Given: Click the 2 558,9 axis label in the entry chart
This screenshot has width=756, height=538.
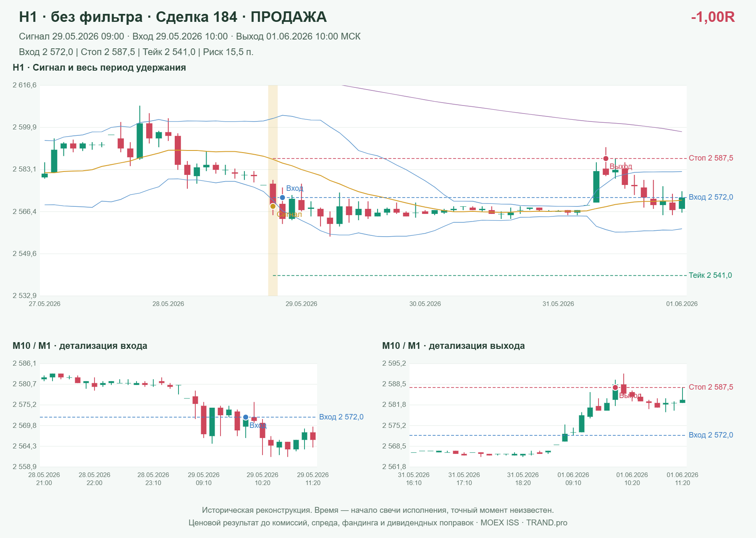Looking at the screenshot, I should click(24, 467).
